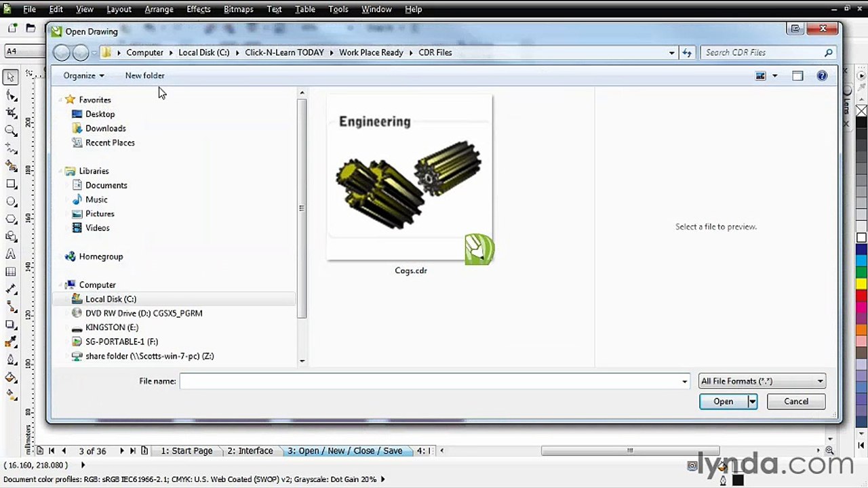Select the Freehand curve tool
Screen dimensions: 868x488
point(11,148)
